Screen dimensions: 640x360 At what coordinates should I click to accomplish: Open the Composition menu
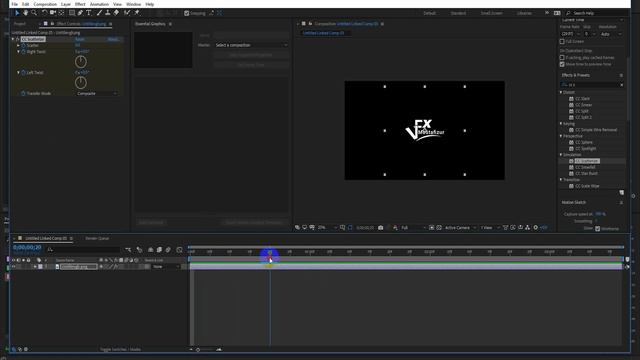click(45, 4)
